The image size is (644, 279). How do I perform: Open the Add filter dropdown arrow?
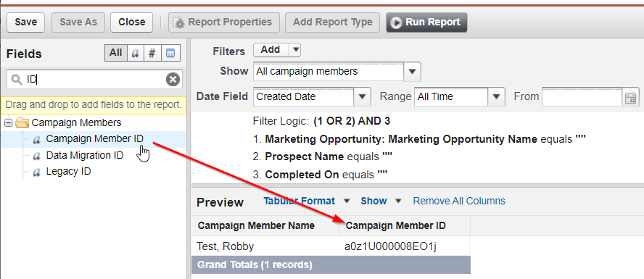pos(295,50)
